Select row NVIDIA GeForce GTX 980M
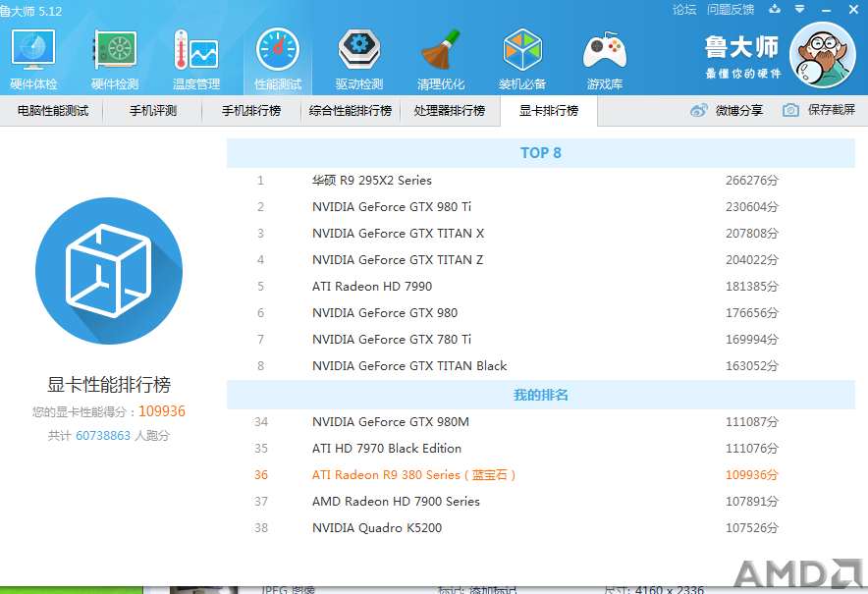 [x=541, y=422]
